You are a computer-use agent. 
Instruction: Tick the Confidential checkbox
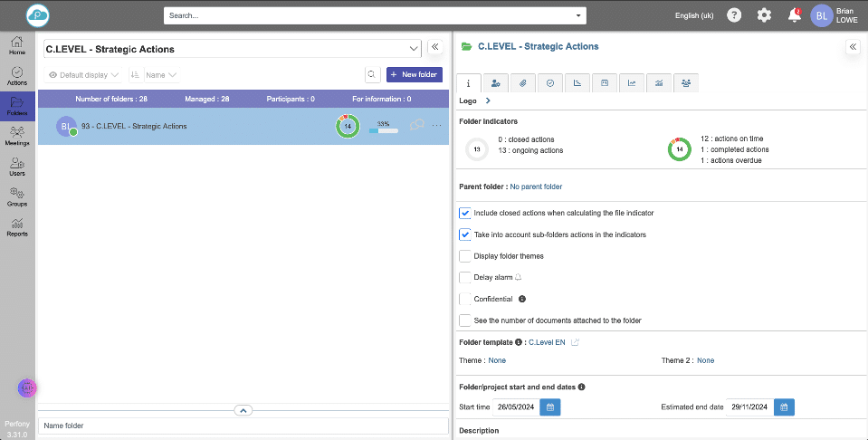point(465,299)
